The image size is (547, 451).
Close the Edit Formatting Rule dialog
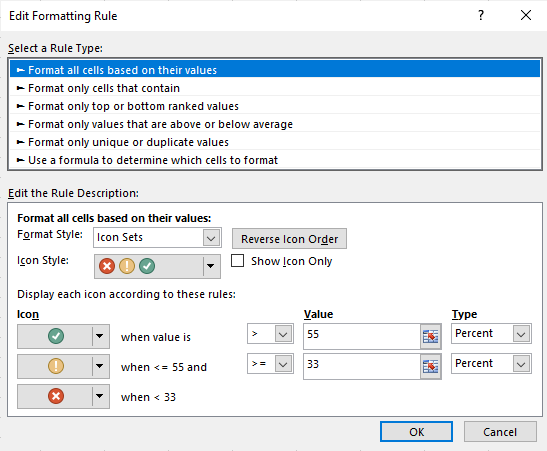click(x=526, y=15)
